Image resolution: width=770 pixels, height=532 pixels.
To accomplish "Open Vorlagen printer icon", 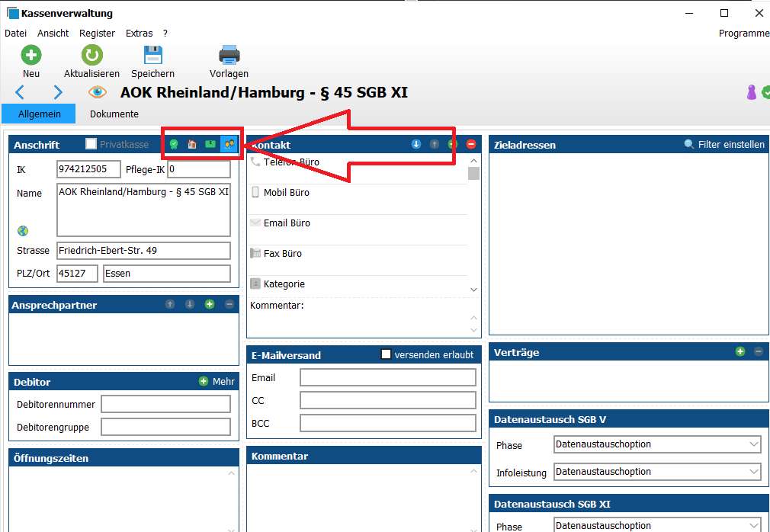I will click(x=229, y=55).
